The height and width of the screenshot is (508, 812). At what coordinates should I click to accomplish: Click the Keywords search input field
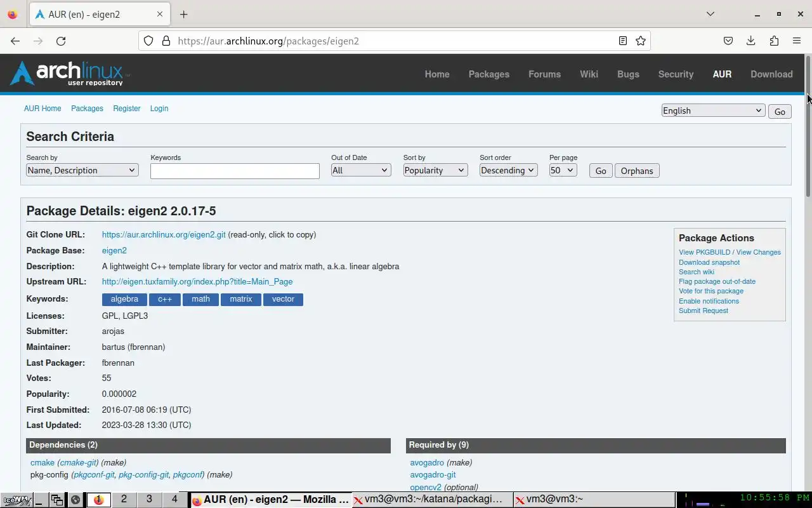(x=235, y=171)
